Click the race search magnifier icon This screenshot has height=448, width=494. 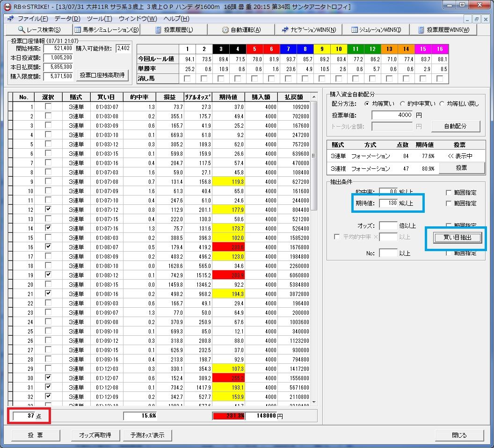pyautogui.click(x=21, y=29)
